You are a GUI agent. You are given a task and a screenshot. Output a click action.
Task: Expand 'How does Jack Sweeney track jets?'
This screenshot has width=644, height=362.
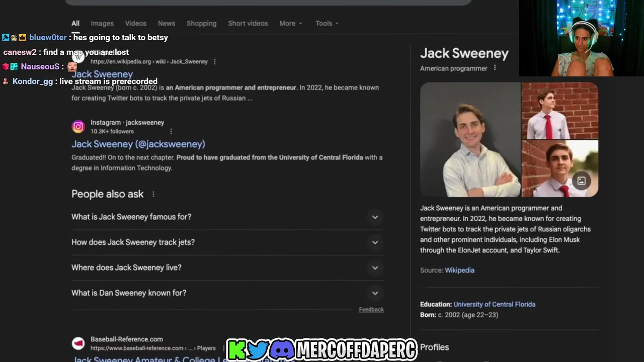(227, 242)
